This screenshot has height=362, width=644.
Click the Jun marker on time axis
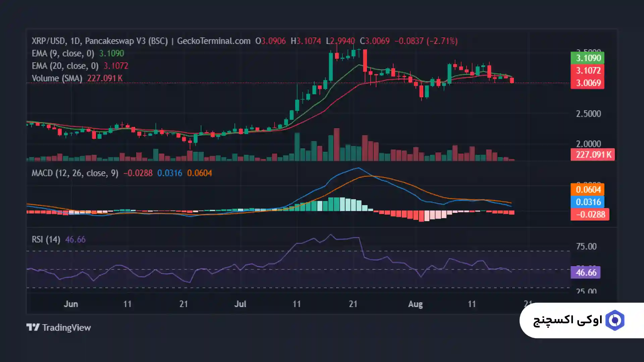point(71,304)
